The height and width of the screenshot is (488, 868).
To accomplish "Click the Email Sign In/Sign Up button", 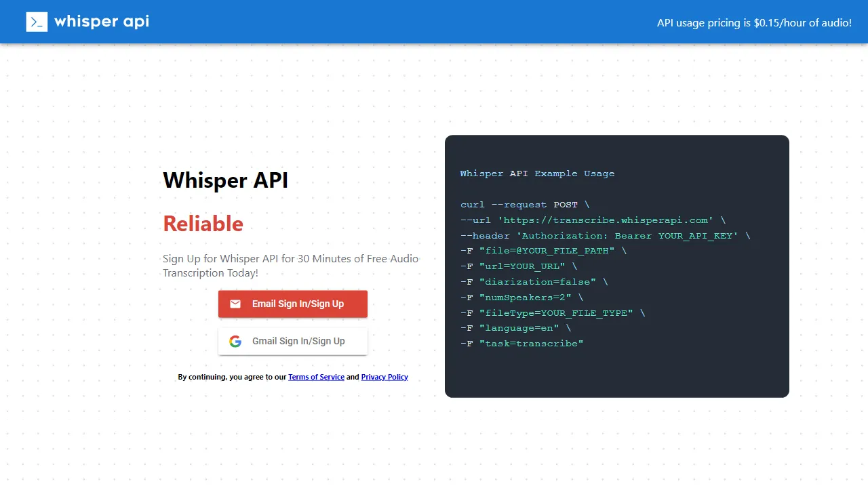I will [293, 304].
